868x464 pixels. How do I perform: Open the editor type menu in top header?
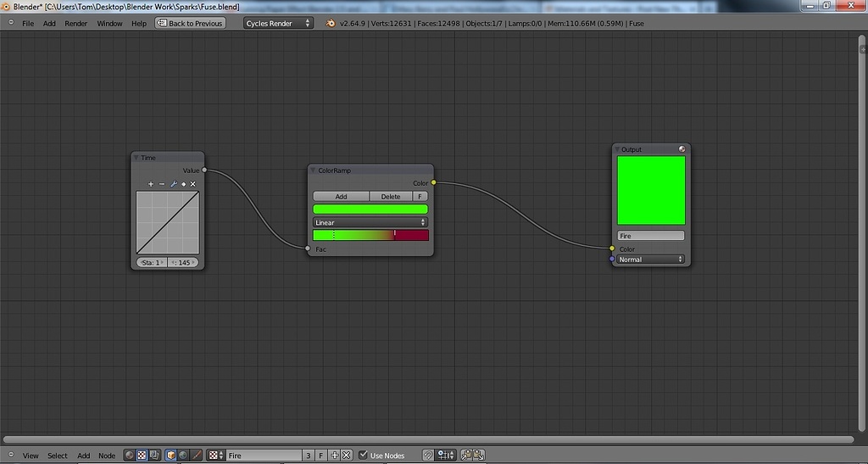(x=11, y=23)
